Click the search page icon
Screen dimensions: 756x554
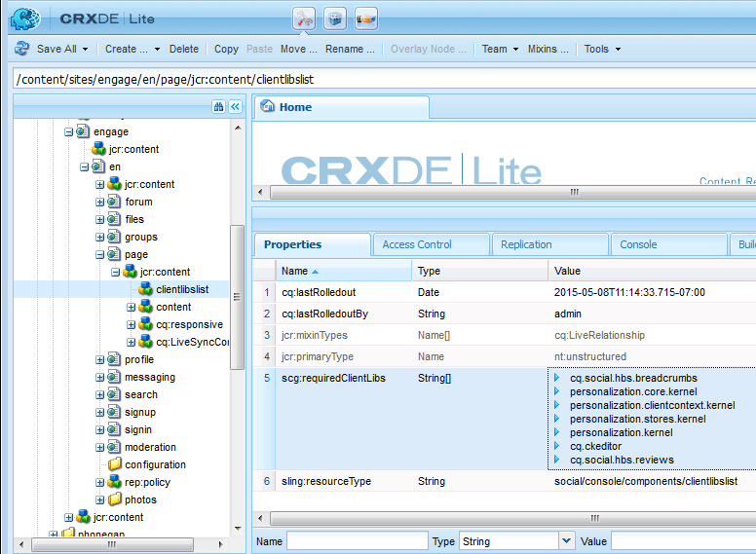coord(114,394)
